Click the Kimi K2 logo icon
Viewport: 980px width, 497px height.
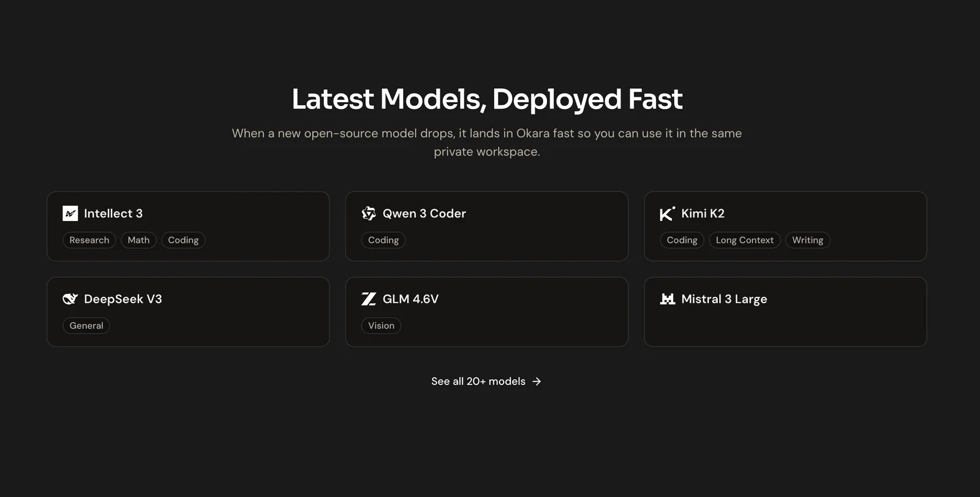click(667, 214)
